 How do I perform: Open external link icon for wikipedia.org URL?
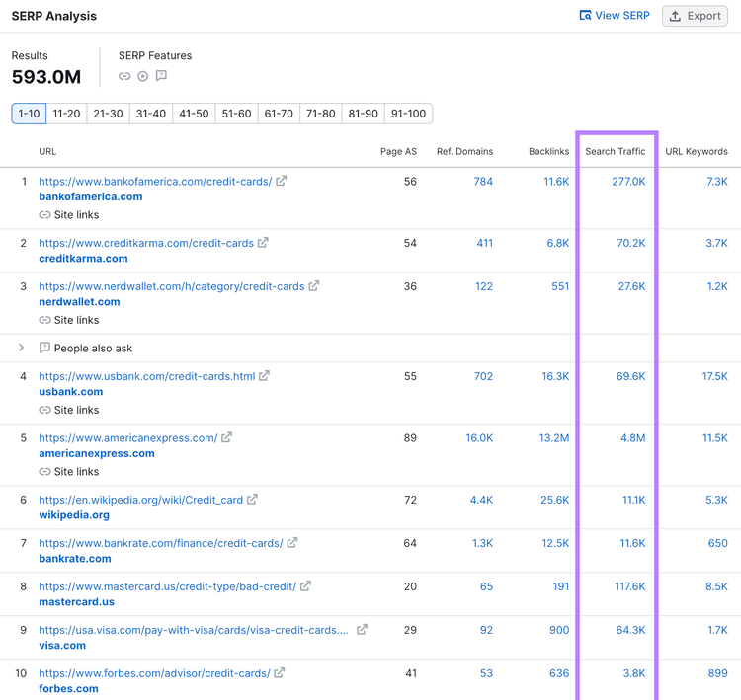pos(252,500)
